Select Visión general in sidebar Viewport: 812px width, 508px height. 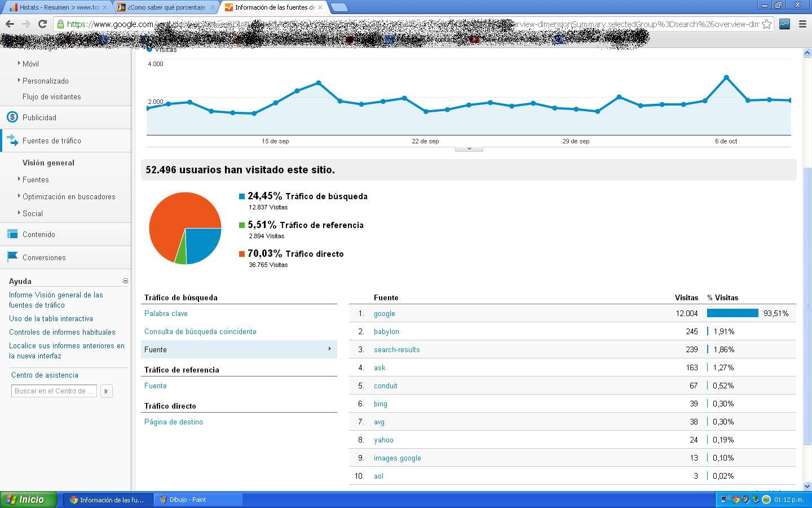tap(48, 163)
